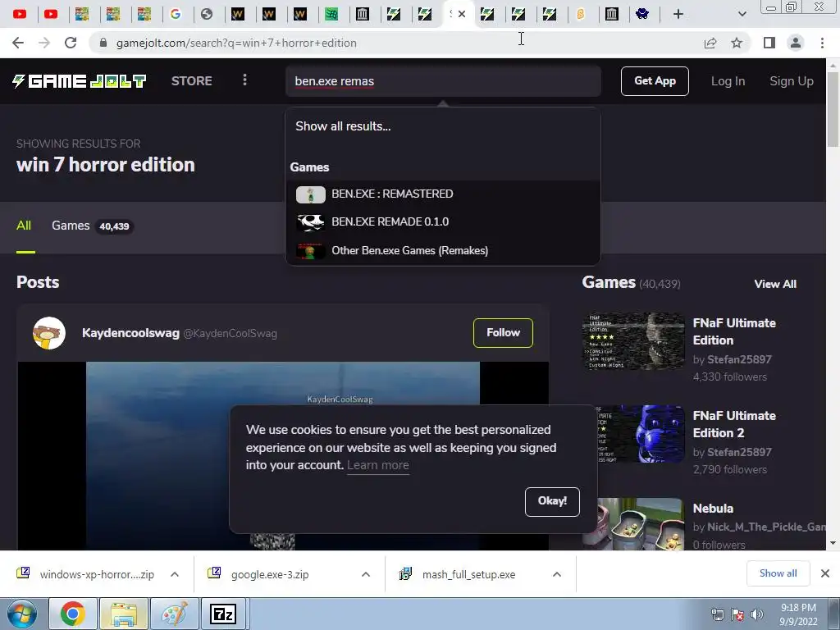
Task: Go forward one page in the browser
Action: (44, 43)
